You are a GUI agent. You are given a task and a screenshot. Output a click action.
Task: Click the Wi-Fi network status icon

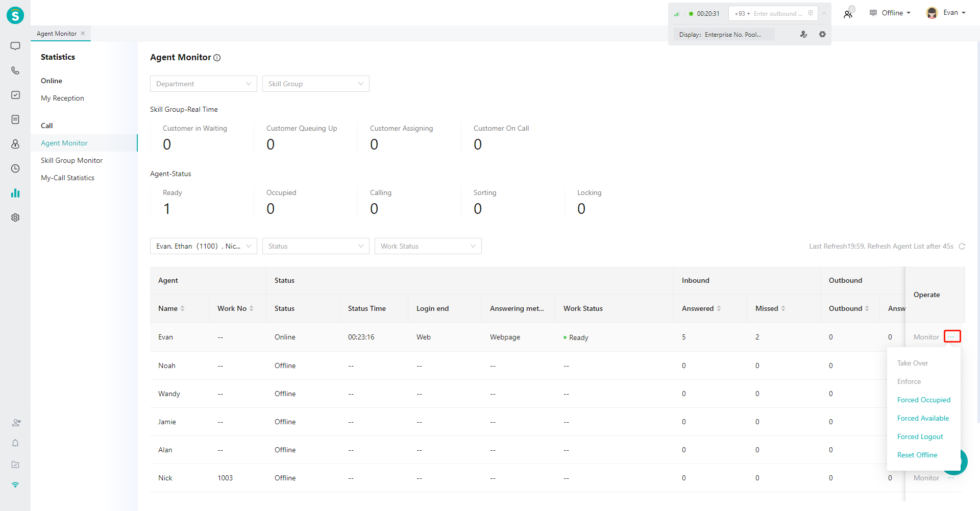pyautogui.click(x=15, y=484)
